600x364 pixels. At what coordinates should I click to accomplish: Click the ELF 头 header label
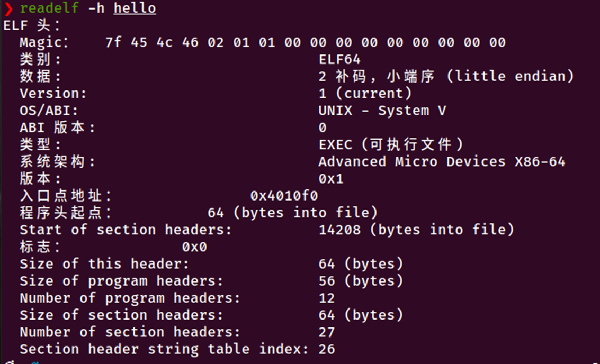pos(32,25)
